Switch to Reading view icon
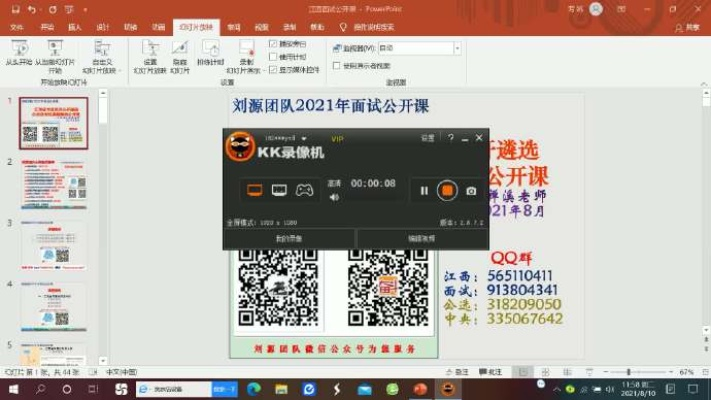The image size is (711, 400). click(567, 372)
